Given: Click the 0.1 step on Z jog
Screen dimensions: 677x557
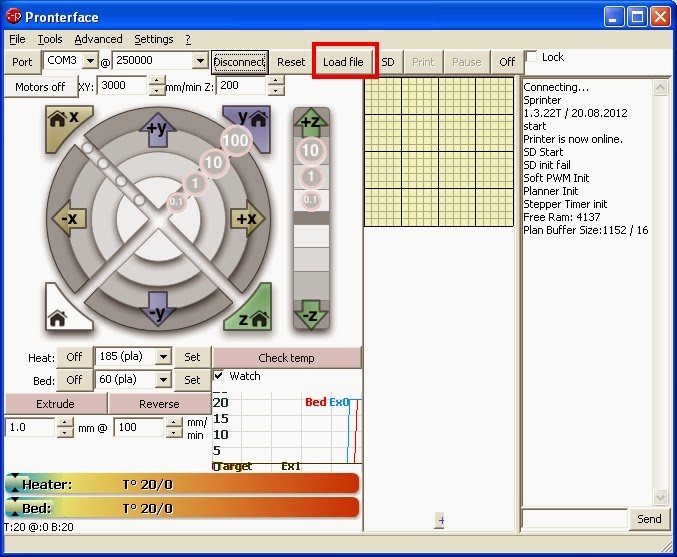Looking at the screenshot, I should pos(310,200).
